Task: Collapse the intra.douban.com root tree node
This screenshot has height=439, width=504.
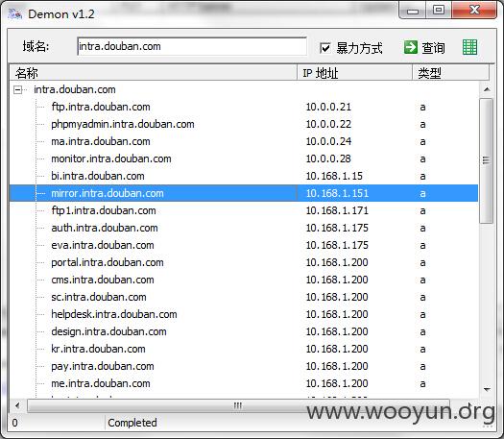Action: [17, 89]
